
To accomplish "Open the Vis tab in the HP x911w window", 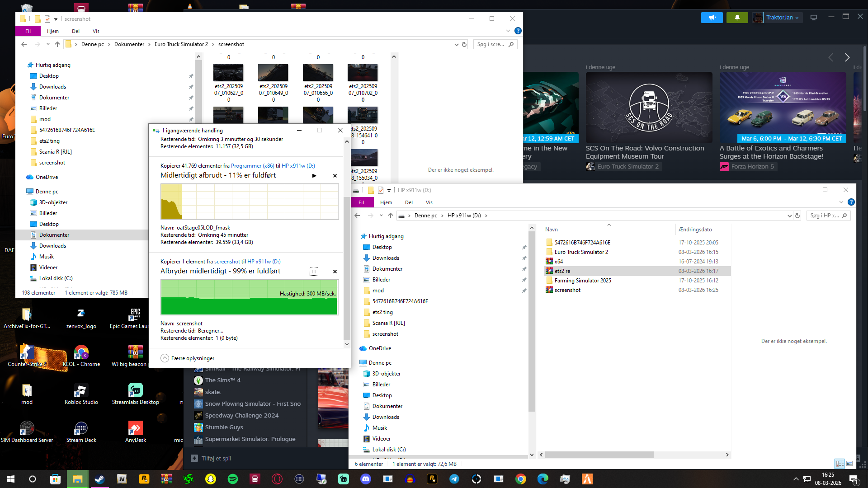I will [x=429, y=202].
